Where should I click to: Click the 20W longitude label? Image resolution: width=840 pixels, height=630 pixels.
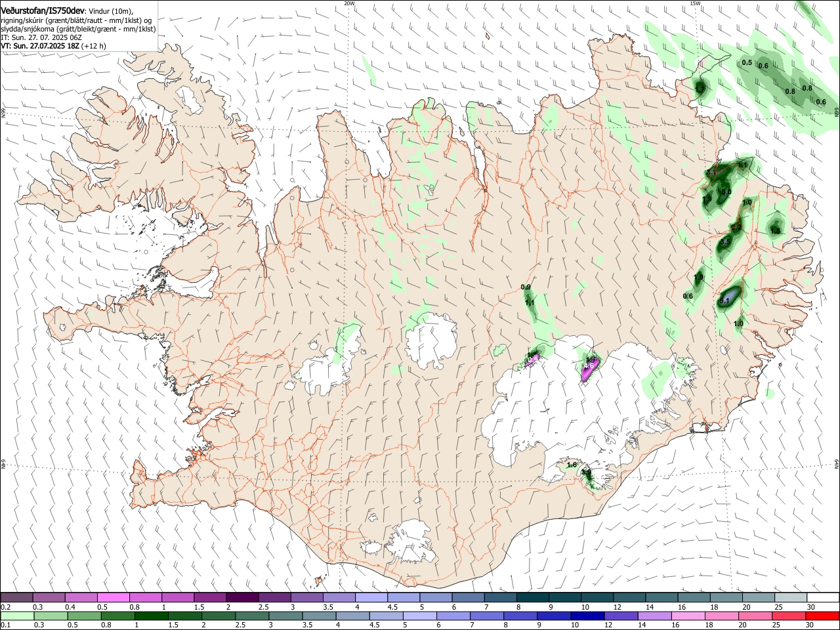click(x=349, y=3)
